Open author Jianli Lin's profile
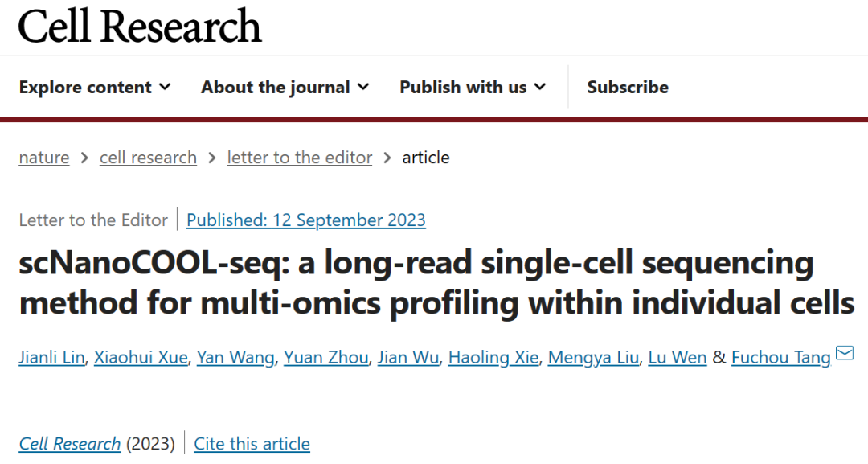 [x=51, y=357]
